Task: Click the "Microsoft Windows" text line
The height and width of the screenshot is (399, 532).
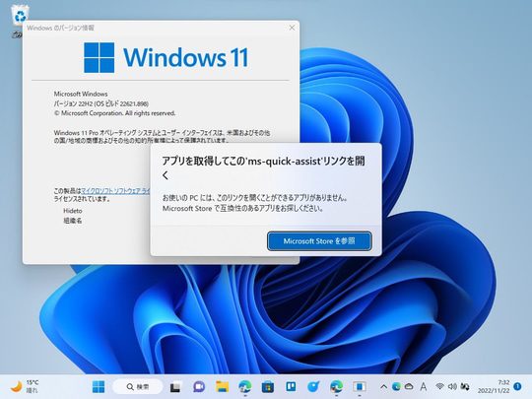Action: click(81, 94)
